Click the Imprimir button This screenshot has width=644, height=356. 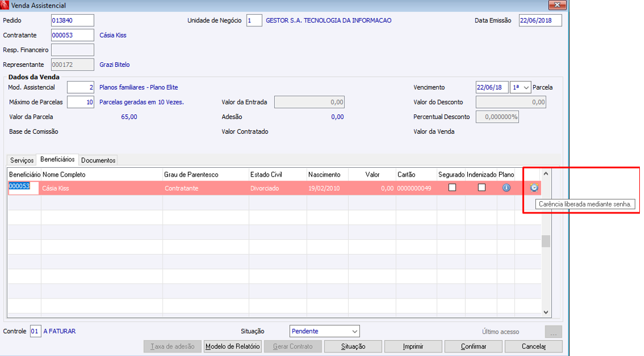(x=413, y=347)
